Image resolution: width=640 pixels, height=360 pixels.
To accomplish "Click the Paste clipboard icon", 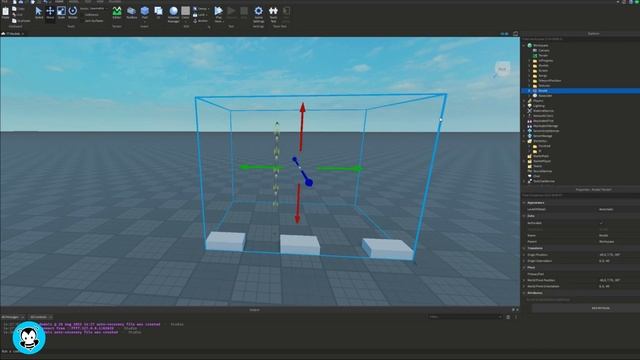I will (x=5, y=11).
